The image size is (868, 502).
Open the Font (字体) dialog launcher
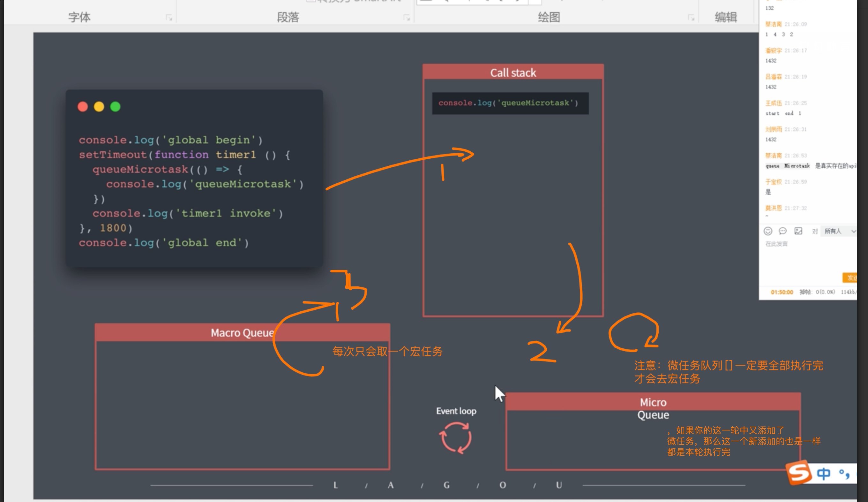pyautogui.click(x=169, y=18)
